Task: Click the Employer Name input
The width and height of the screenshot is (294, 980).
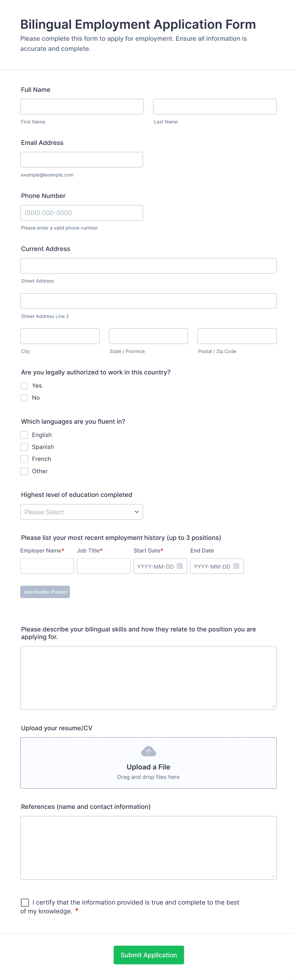Action: tap(47, 566)
